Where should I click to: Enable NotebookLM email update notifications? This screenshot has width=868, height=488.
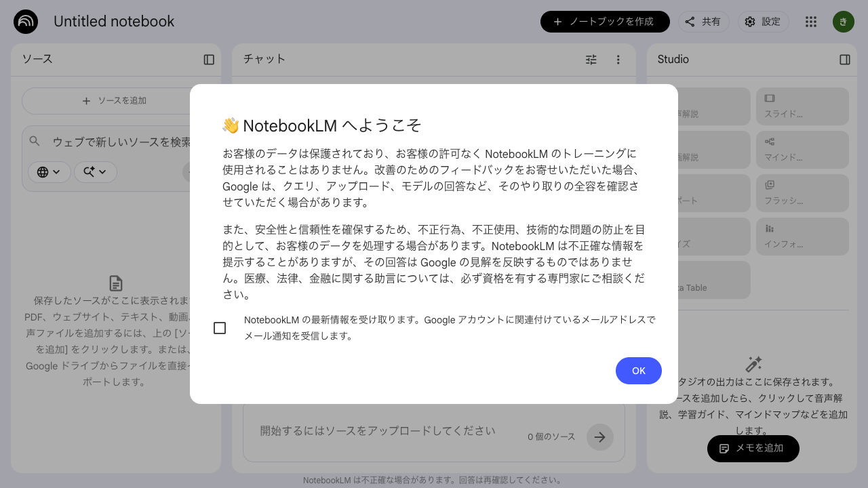(x=220, y=328)
